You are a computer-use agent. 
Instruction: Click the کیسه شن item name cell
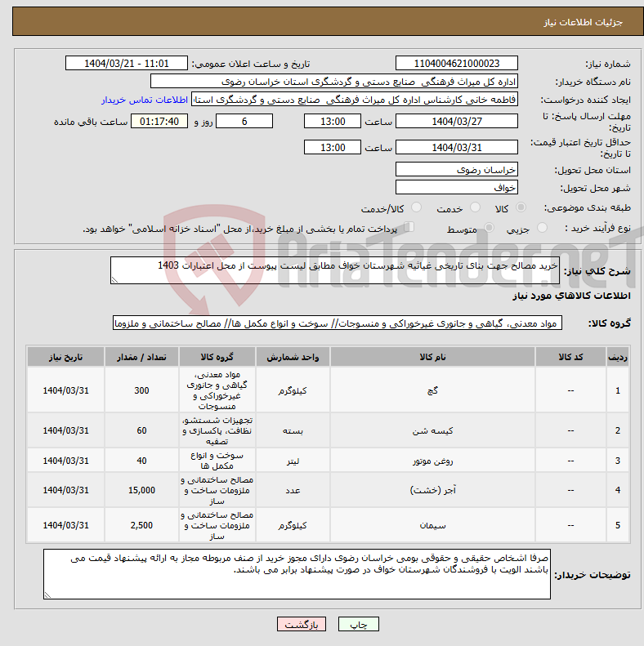point(432,430)
